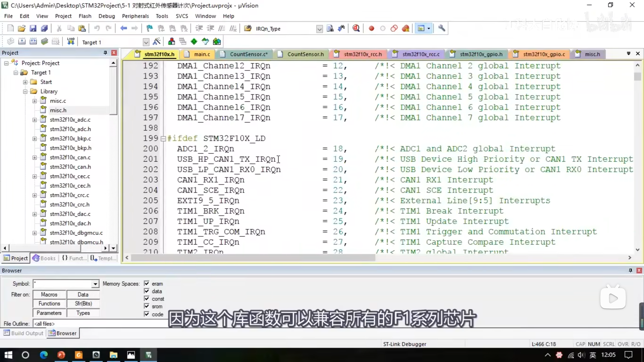Click the Macros filter button

tap(49, 294)
